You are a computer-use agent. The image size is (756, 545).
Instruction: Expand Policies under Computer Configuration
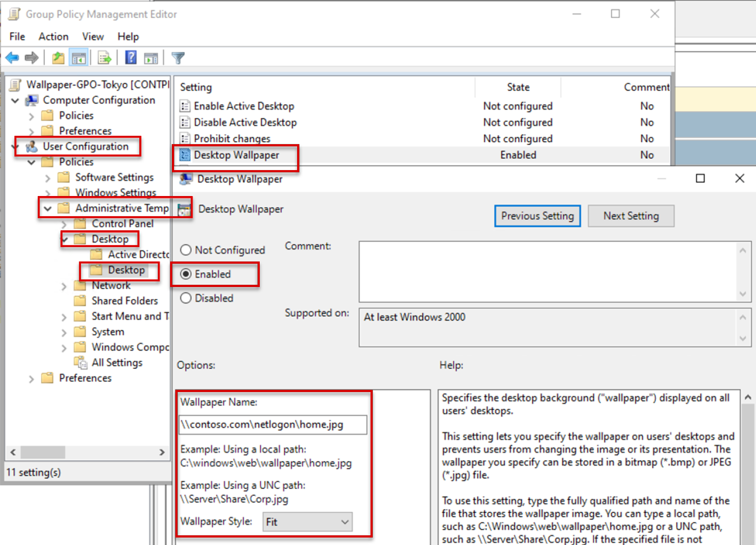point(31,116)
